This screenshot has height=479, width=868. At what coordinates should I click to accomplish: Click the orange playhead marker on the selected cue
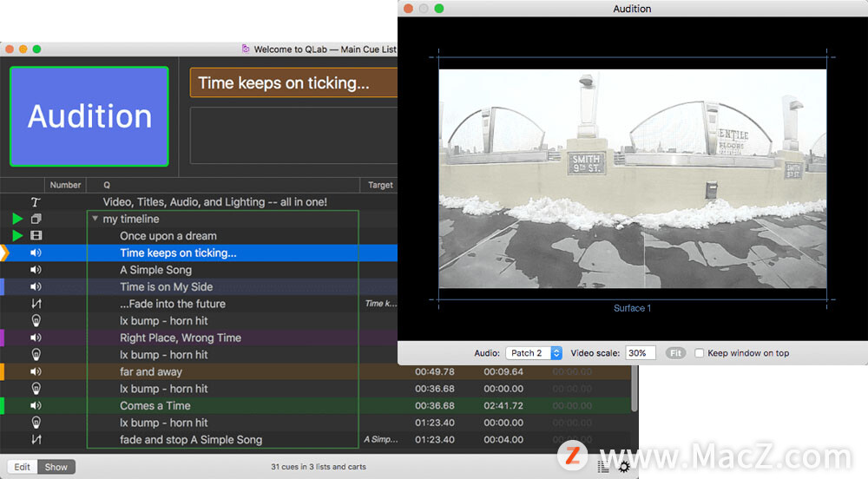4,253
